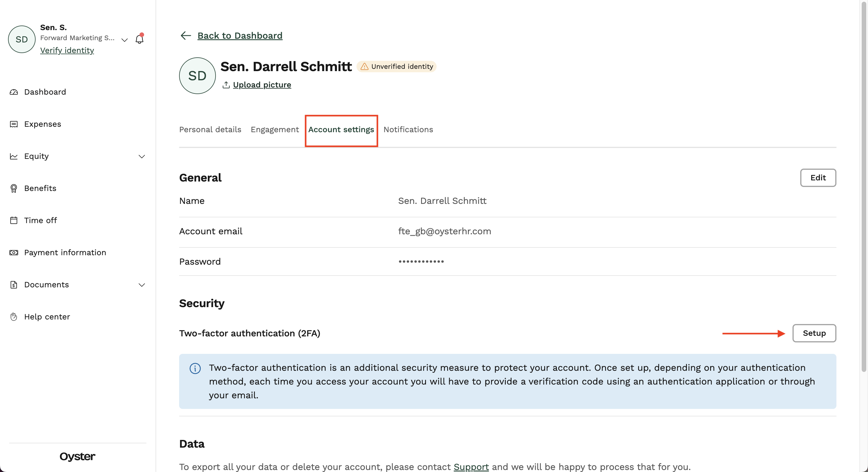Select the Engagement tab
The height and width of the screenshot is (472, 868).
pos(275,130)
